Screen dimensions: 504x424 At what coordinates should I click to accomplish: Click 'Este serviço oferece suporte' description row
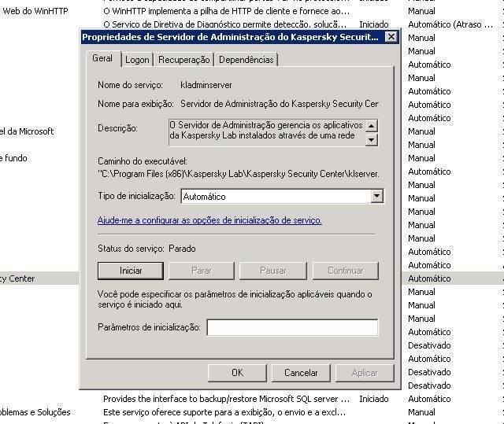(224, 412)
